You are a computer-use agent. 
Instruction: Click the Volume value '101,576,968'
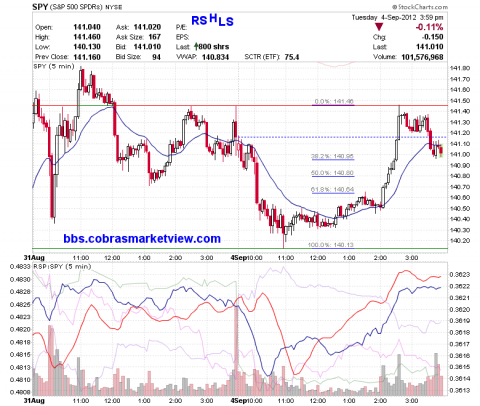[x=422, y=57]
